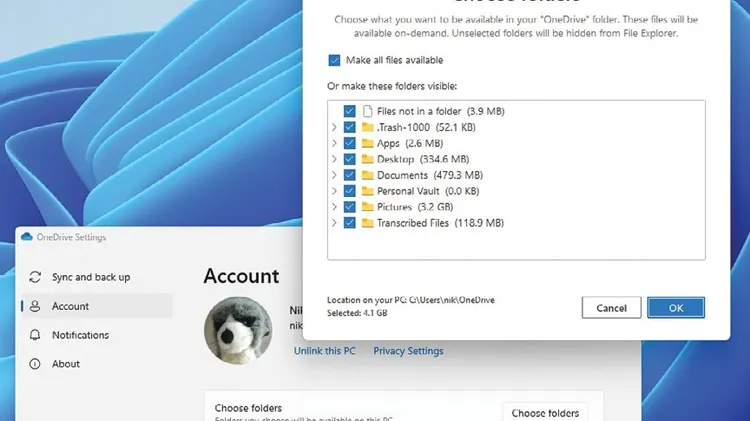
Task: Go to Notifications settings section
Action: (97, 335)
